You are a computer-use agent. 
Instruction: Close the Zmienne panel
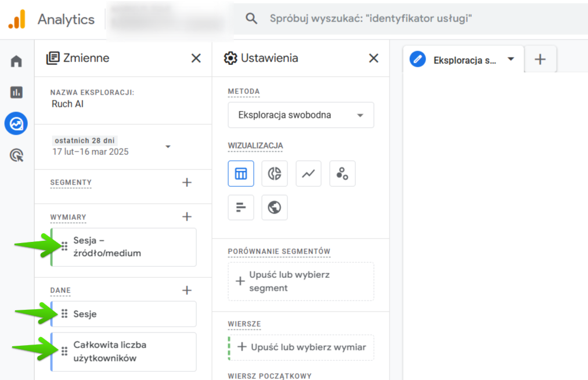click(196, 58)
